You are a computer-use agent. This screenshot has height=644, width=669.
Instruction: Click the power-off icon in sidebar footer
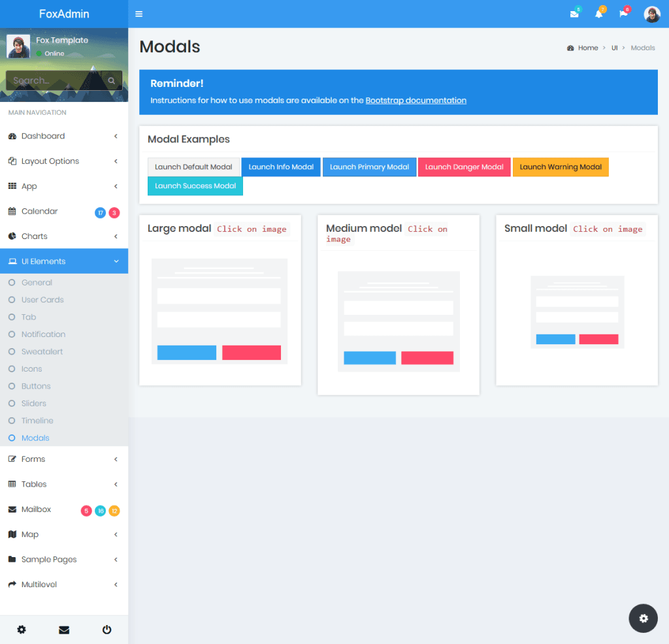coord(106,629)
